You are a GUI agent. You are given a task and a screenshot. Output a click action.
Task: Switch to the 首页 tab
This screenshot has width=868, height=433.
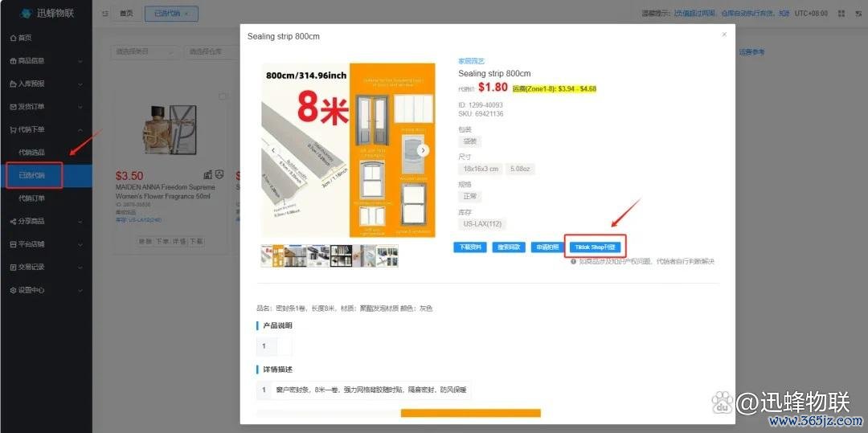[x=127, y=14]
